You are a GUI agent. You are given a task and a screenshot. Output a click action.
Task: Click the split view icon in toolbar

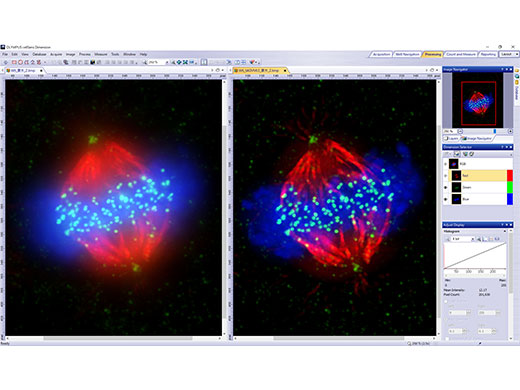tap(204, 62)
